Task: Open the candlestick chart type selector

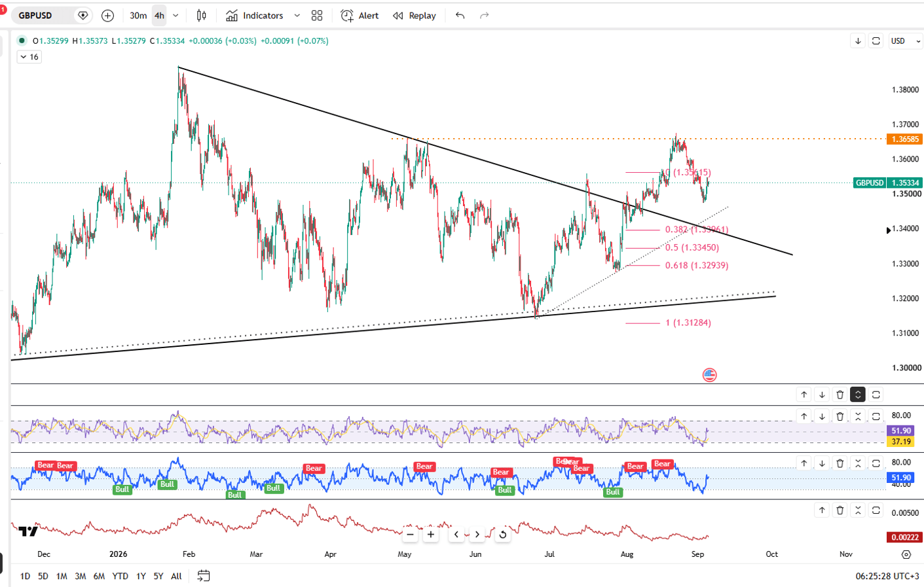Action: [202, 16]
